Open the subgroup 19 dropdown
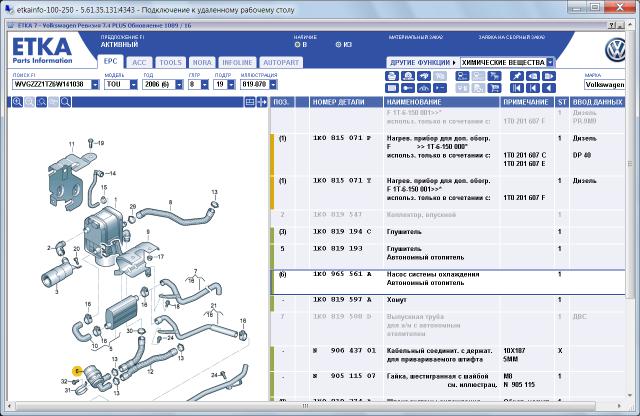Image resolution: width=640 pixels, height=416 pixels. pyautogui.click(x=231, y=85)
